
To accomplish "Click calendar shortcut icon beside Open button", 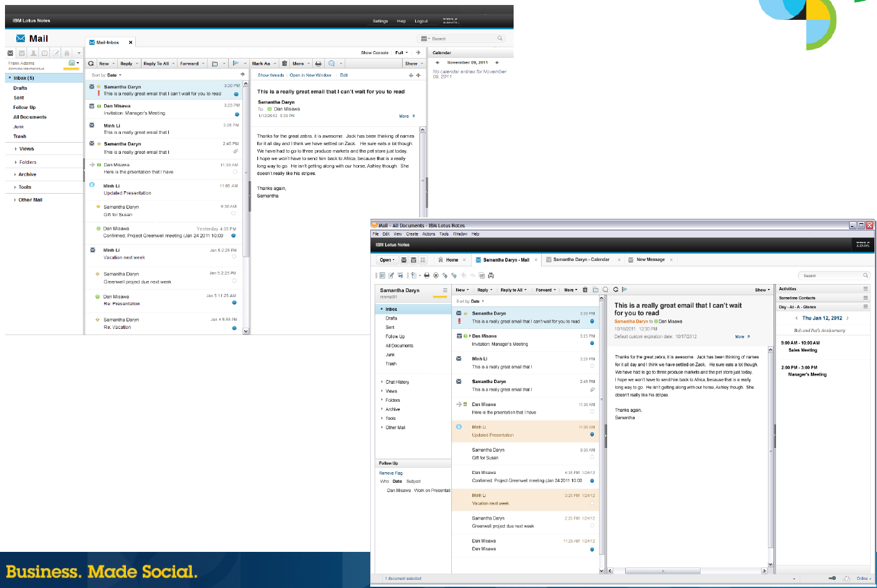I will [413, 260].
